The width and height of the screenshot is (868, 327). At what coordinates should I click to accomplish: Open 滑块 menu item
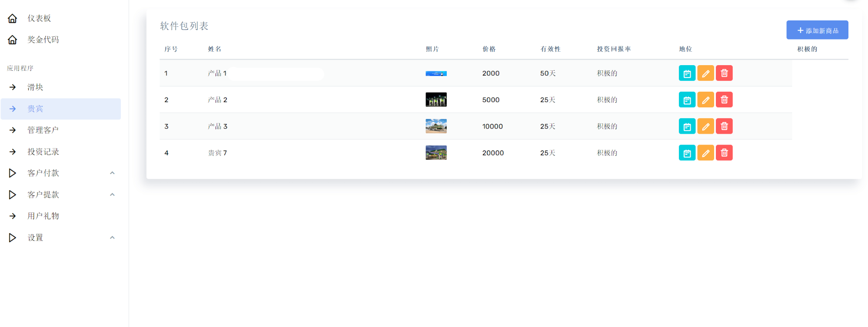tap(35, 87)
